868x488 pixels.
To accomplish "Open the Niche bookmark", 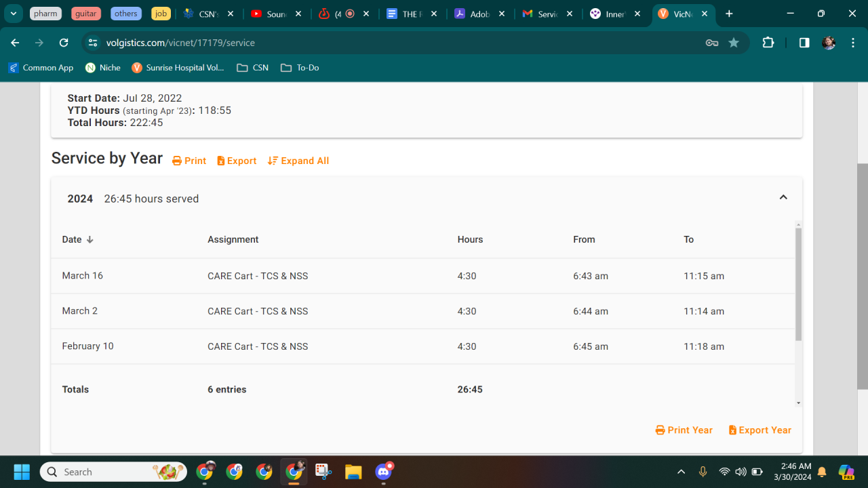I will [103, 68].
